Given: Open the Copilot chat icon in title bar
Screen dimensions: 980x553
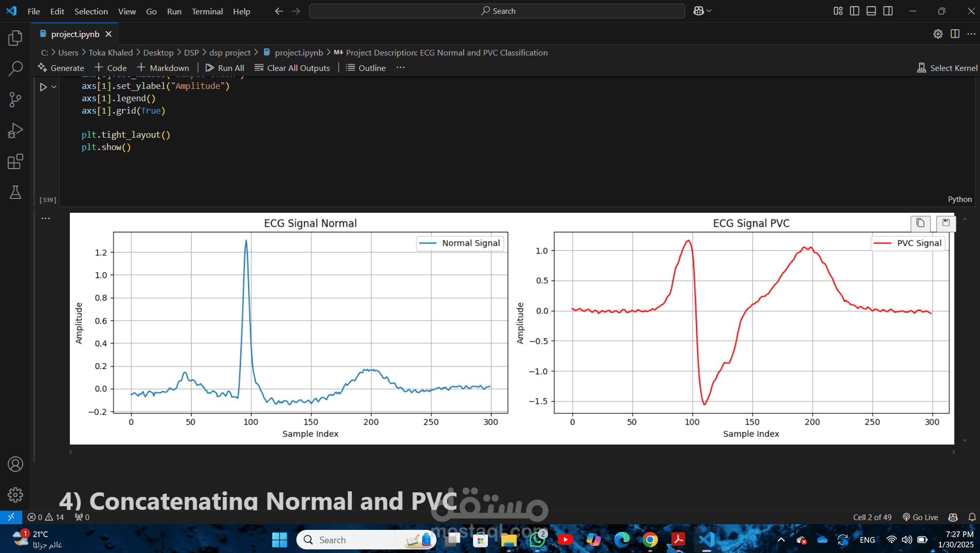Looking at the screenshot, I should 699,11.
